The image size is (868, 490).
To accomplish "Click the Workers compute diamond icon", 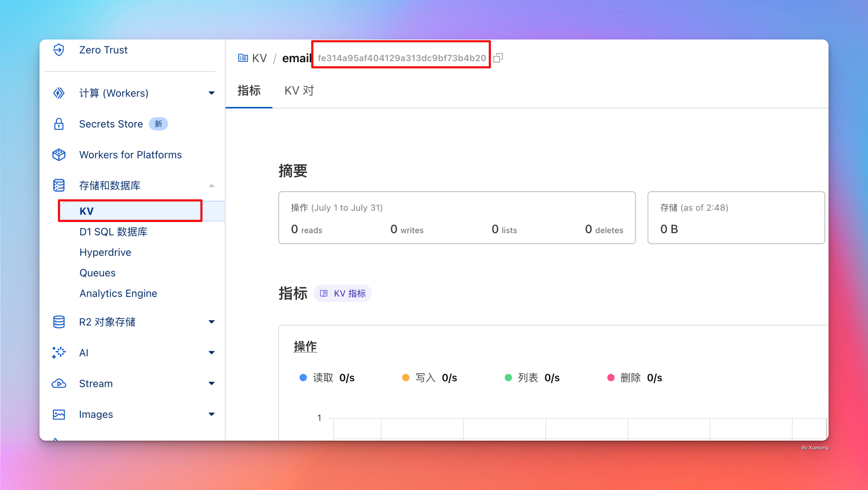I will tap(59, 93).
